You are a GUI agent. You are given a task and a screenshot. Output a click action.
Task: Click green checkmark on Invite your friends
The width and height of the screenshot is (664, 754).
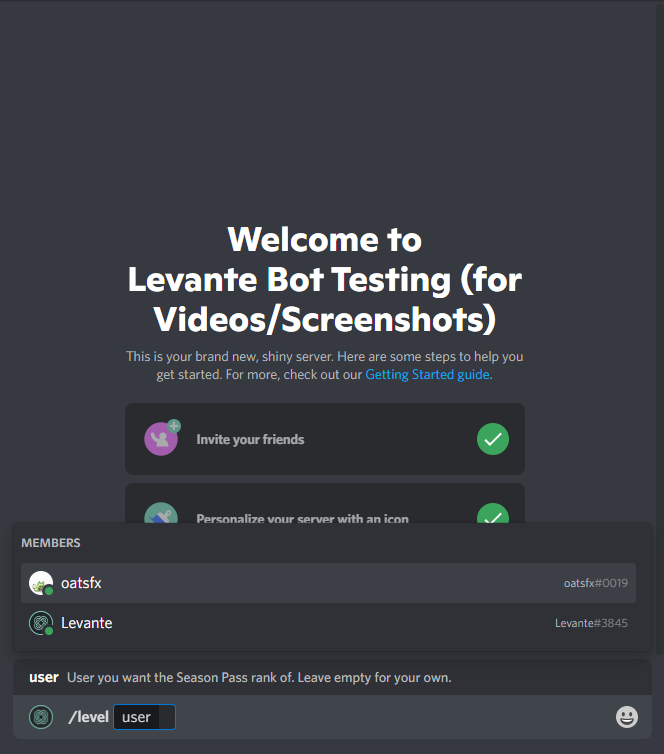[493, 439]
